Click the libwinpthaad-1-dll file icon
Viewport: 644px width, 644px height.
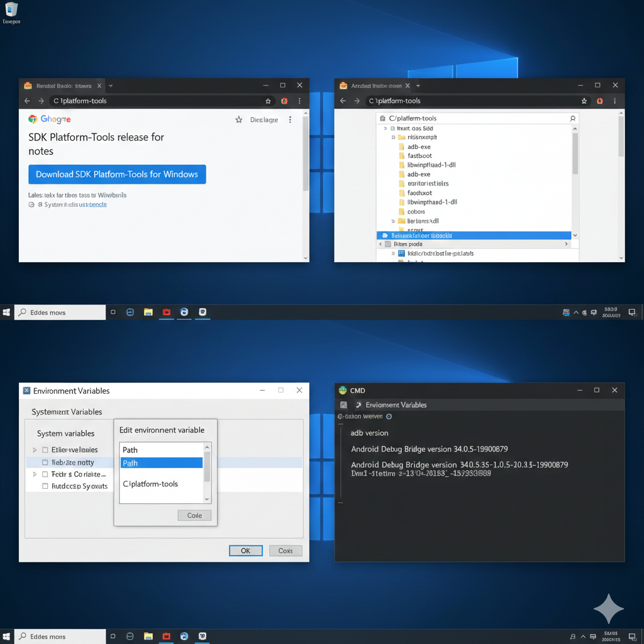[x=402, y=165]
